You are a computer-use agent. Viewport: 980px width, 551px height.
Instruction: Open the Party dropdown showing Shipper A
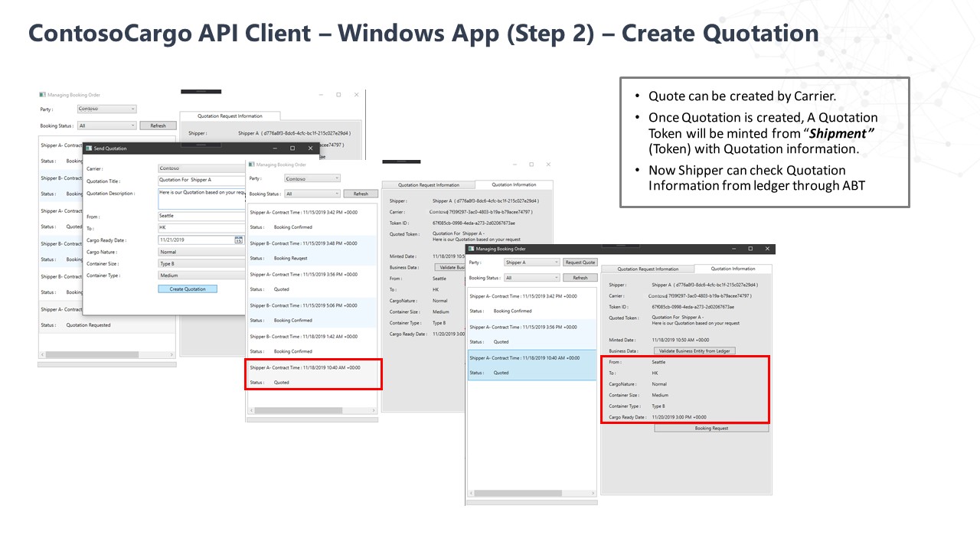tap(531, 262)
